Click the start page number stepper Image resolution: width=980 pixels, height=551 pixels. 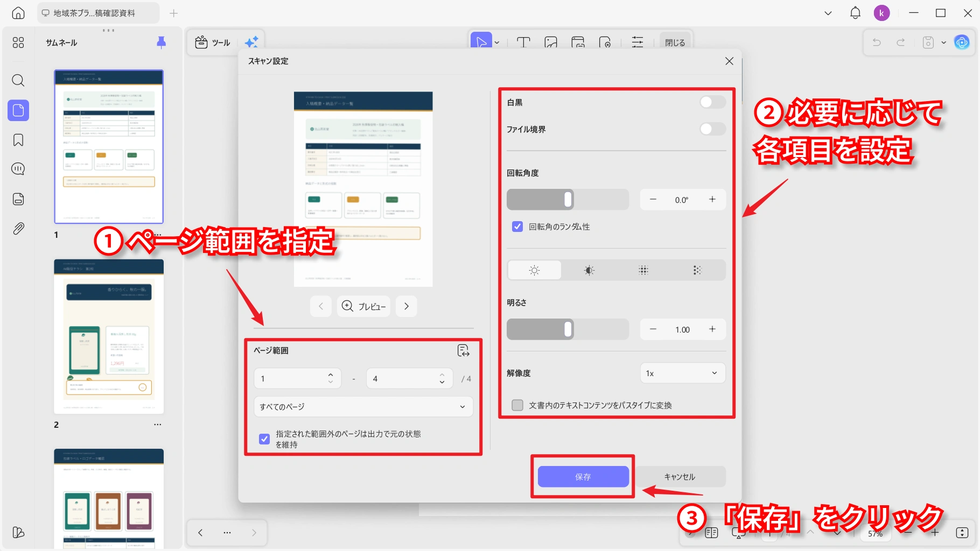331,378
